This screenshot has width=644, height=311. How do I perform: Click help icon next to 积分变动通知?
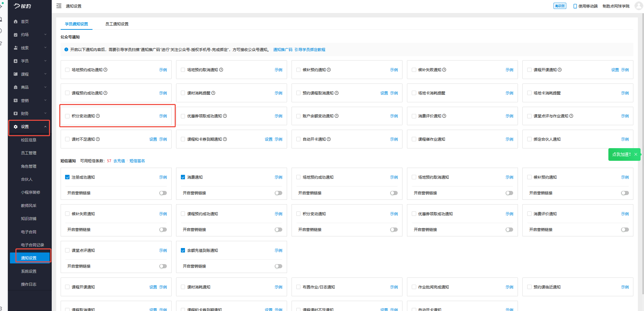tap(98, 116)
